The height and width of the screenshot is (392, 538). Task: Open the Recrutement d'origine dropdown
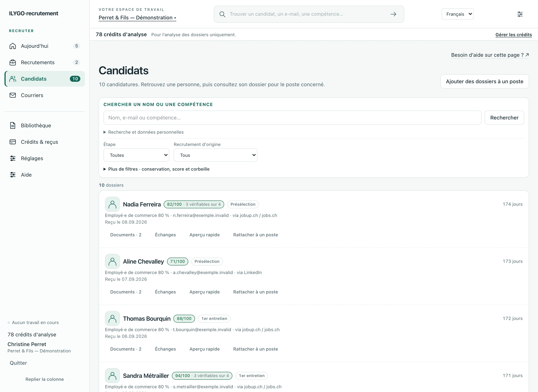click(215, 155)
